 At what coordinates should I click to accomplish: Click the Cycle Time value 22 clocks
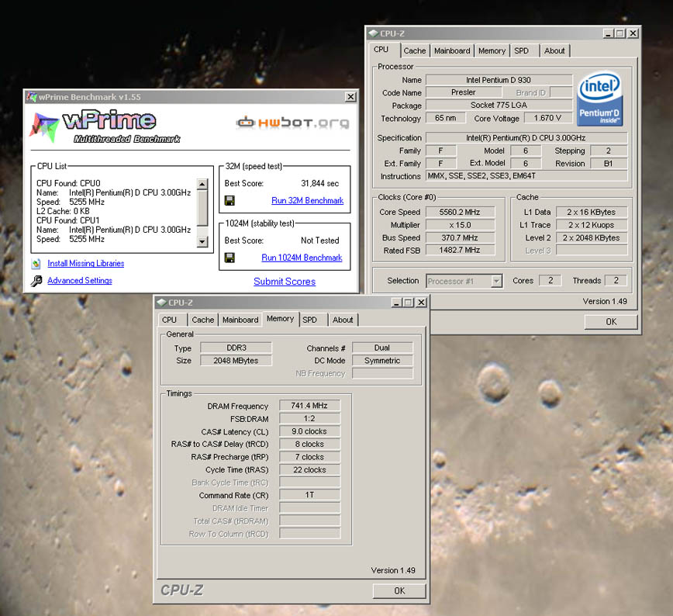[x=309, y=469]
